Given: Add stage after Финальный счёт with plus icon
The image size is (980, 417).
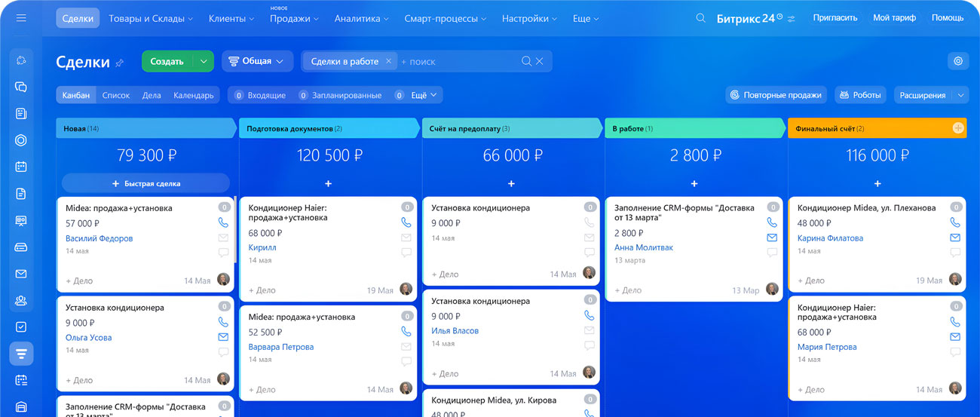Looking at the screenshot, I should pos(958,128).
